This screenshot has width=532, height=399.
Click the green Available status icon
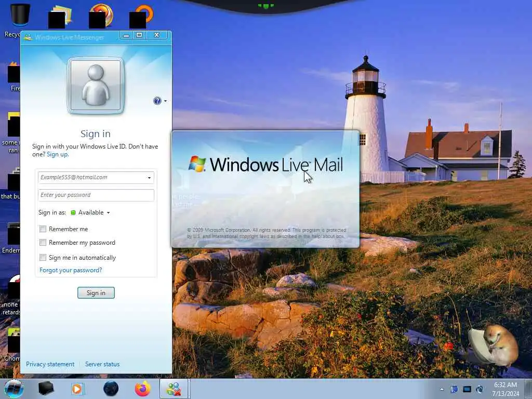pyautogui.click(x=73, y=212)
